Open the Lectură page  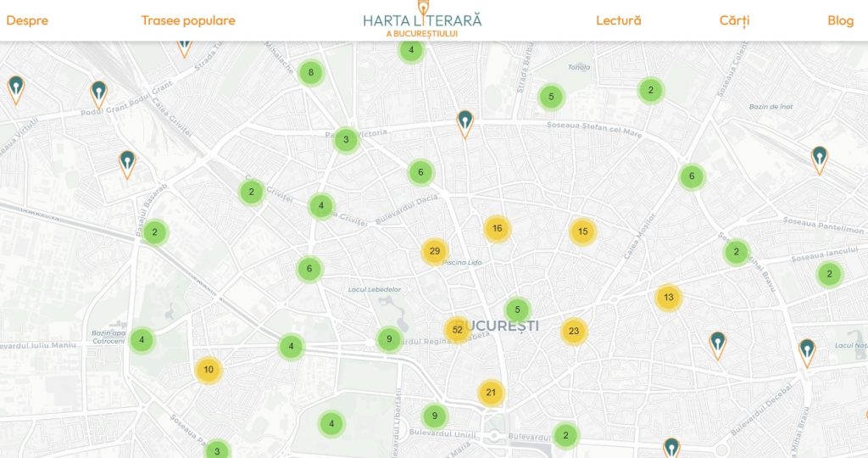pyautogui.click(x=618, y=20)
